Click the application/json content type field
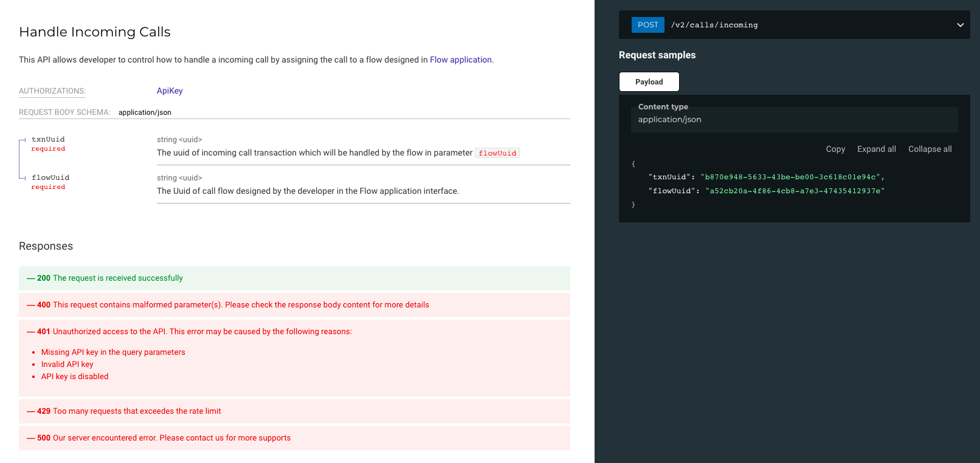 coord(794,120)
